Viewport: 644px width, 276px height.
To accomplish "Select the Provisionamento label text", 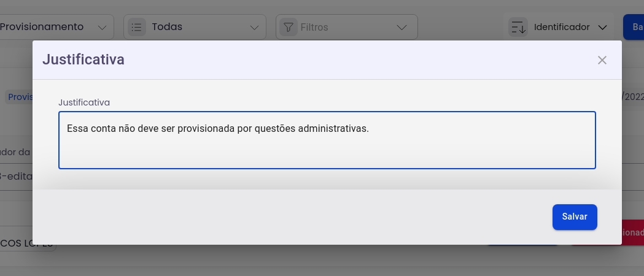I will 42,27.
